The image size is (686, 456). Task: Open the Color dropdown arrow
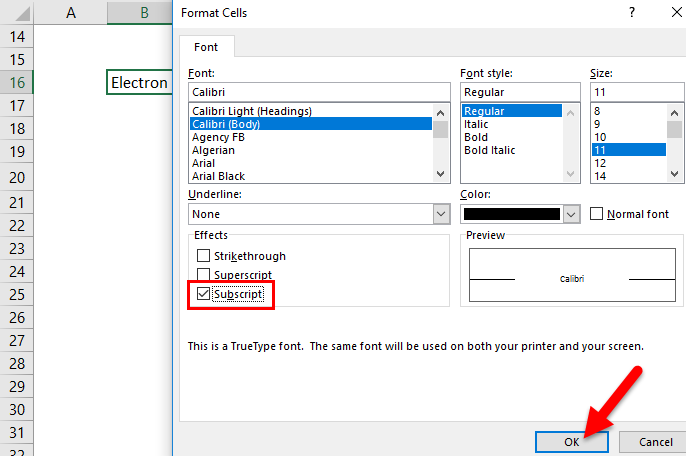tap(571, 214)
